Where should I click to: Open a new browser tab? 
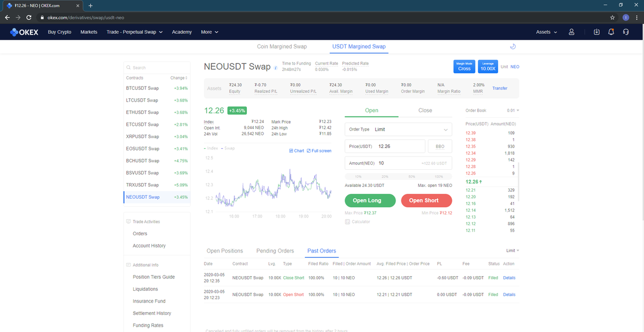coord(90,5)
